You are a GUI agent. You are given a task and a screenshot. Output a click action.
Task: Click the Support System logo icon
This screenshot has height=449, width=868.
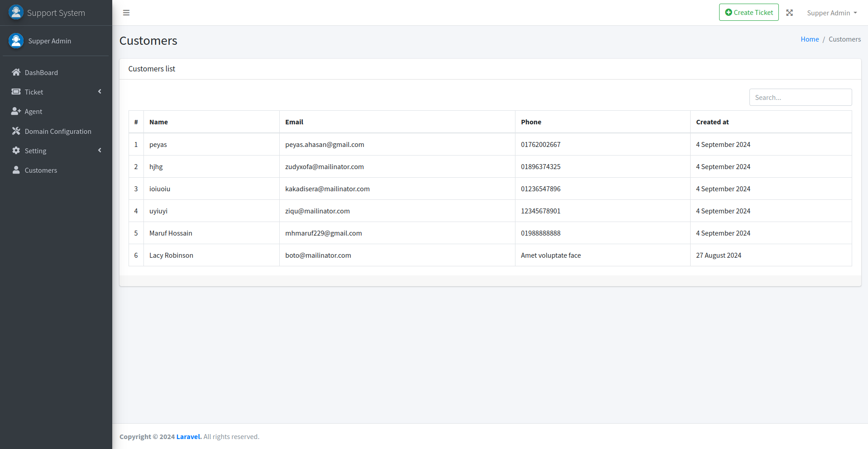click(x=16, y=12)
